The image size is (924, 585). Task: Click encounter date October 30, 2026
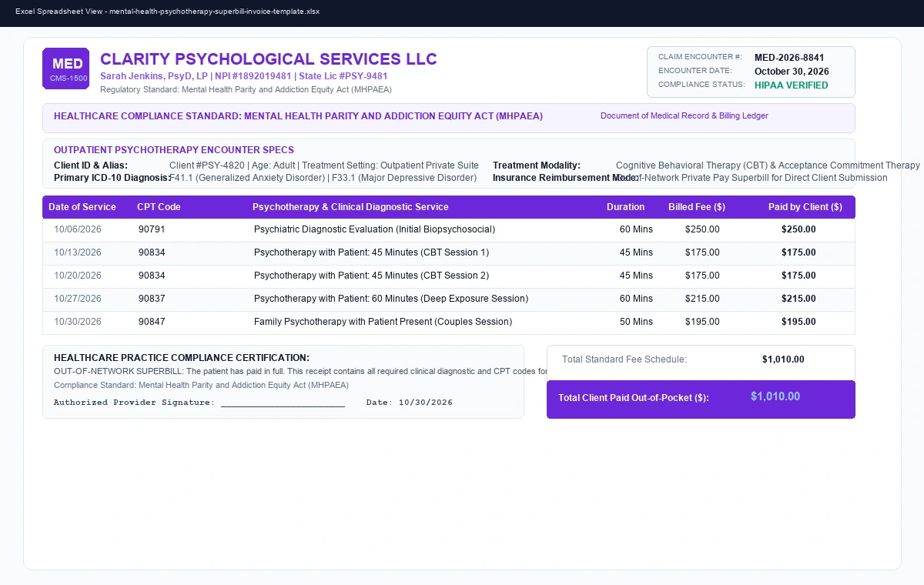[x=792, y=71]
